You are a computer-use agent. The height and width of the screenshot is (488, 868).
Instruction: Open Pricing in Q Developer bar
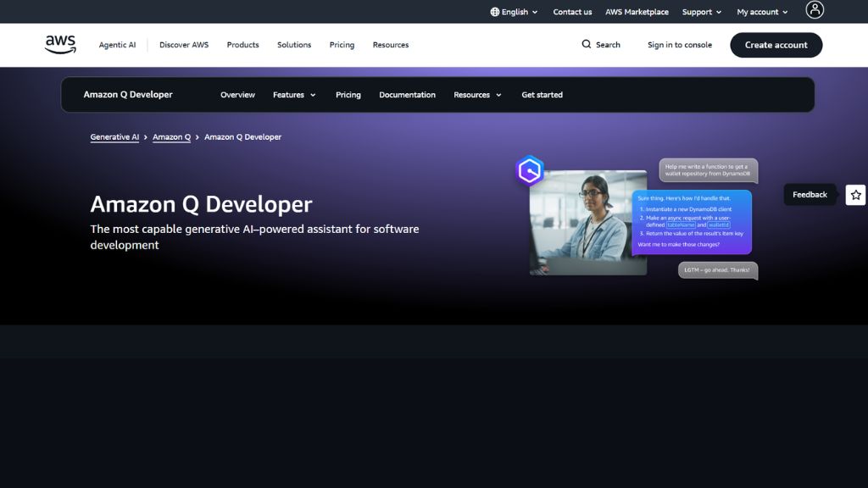348,95
